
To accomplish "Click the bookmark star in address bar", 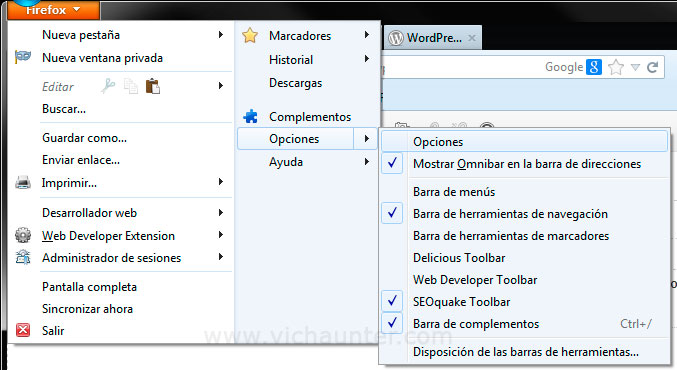I will [x=616, y=67].
